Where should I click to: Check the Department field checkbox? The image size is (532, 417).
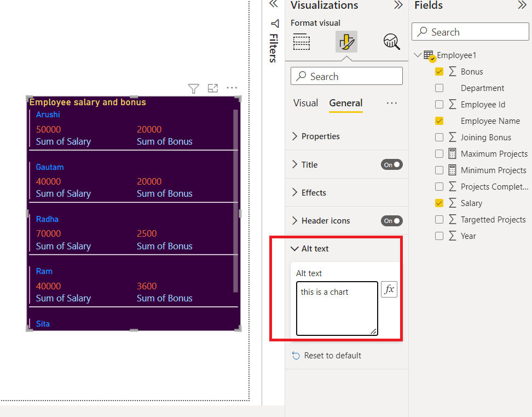[439, 88]
